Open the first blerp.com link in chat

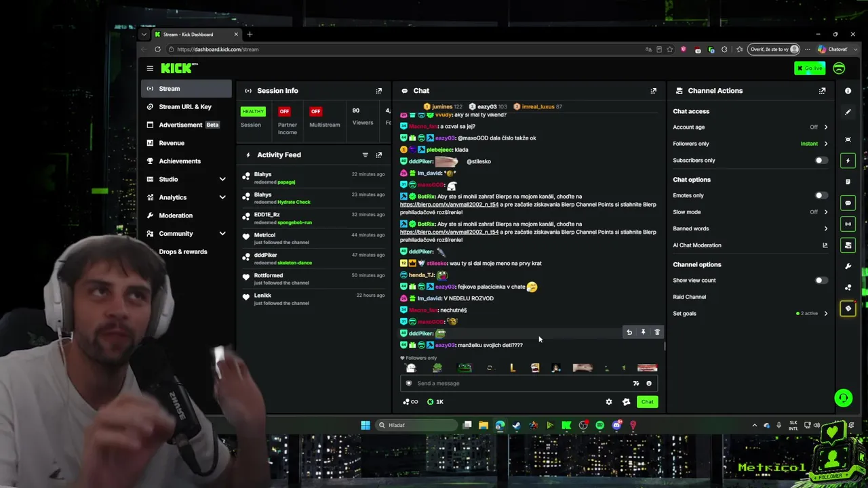449,205
